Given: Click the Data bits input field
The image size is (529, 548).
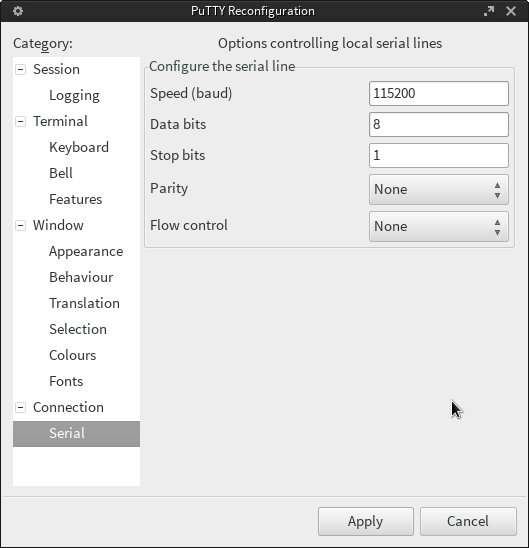Looking at the screenshot, I should [439, 124].
